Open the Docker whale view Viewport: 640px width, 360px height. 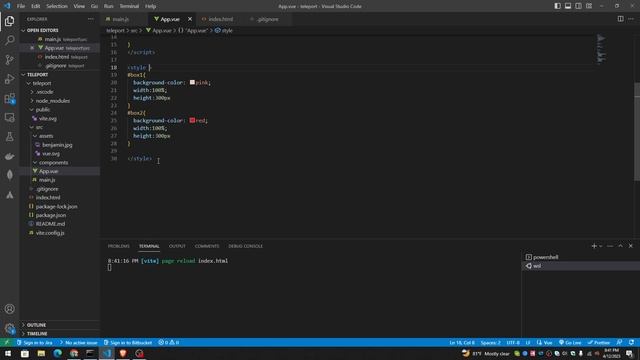click(9, 156)
